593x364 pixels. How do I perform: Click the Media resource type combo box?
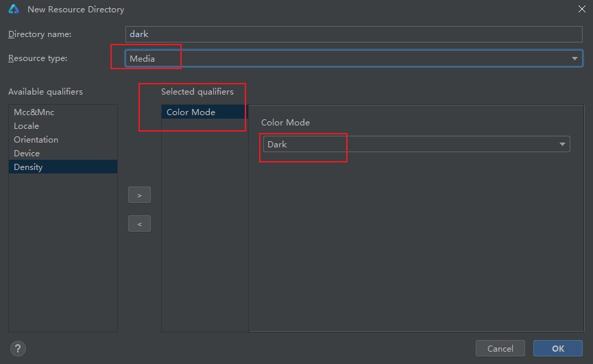[343, 59]
